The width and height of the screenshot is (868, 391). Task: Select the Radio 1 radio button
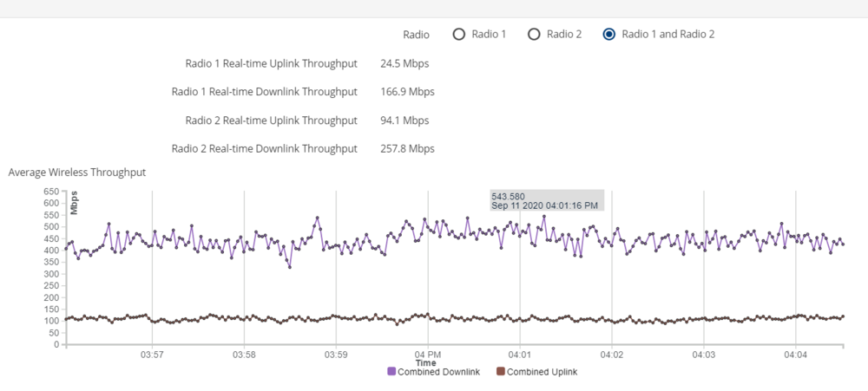tap(458, 35)
